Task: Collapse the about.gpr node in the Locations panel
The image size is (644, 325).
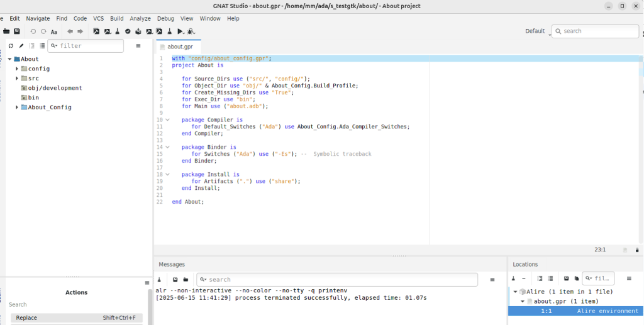Action: click(523, 301)
